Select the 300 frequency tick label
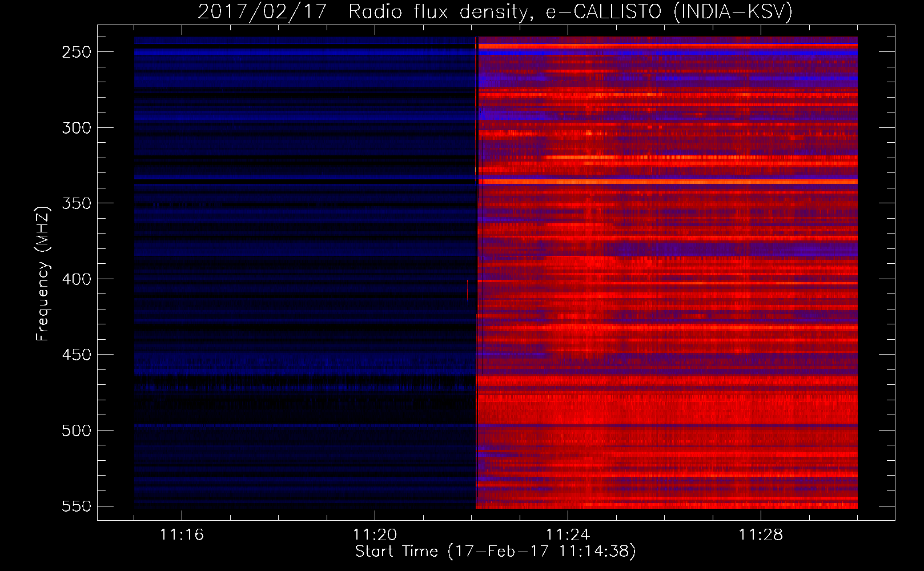This screenshot has height=571, width=924. (77, 128)
